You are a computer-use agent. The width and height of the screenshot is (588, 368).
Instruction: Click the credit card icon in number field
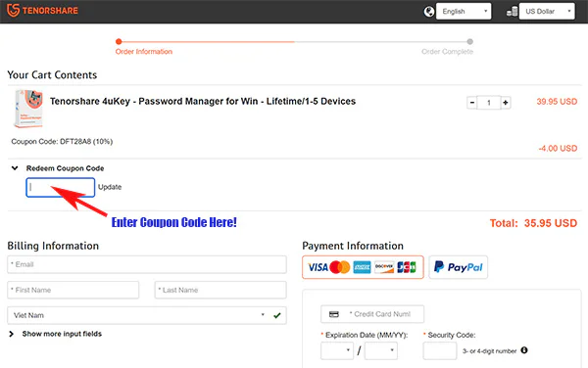pyautogui.click(x=334, y=314)
